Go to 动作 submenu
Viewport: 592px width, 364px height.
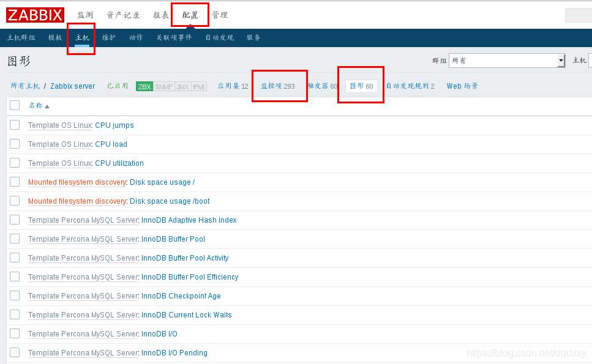(x=136, y=38)
